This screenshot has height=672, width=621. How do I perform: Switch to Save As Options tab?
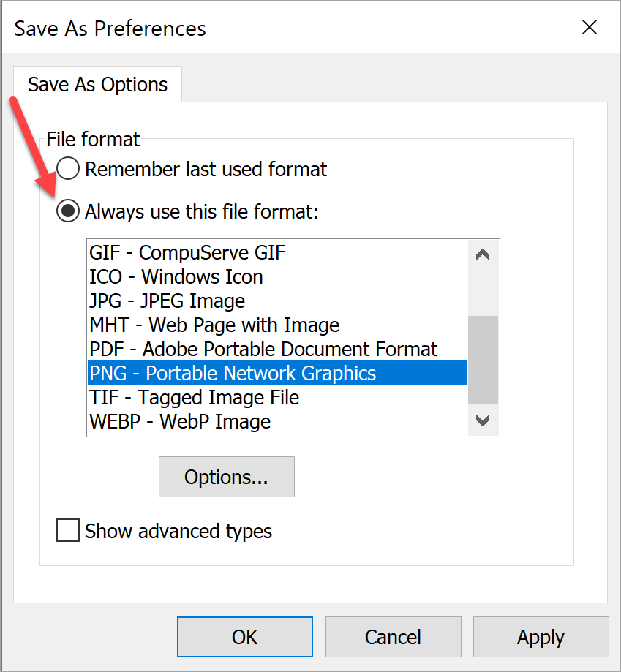click(x=97, y=85)
